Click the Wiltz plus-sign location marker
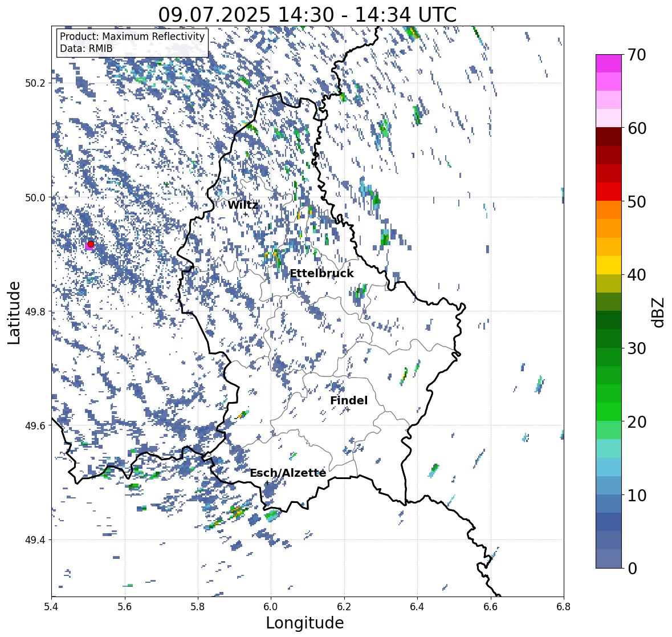Screen dimensions: 672x637 click(245, 214)
